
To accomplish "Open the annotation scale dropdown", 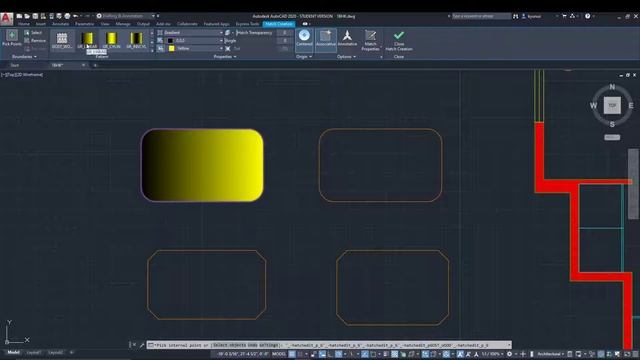I will (491, 354).
